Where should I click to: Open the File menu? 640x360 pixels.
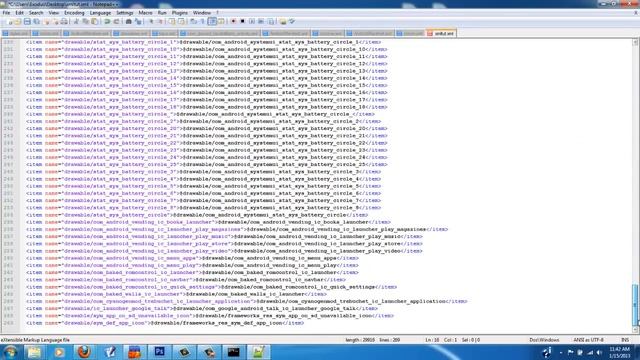pos(6,13)
